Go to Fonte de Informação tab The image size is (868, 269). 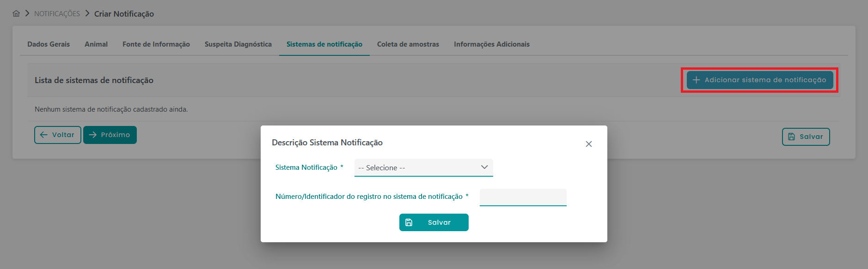tap(156, 44)
